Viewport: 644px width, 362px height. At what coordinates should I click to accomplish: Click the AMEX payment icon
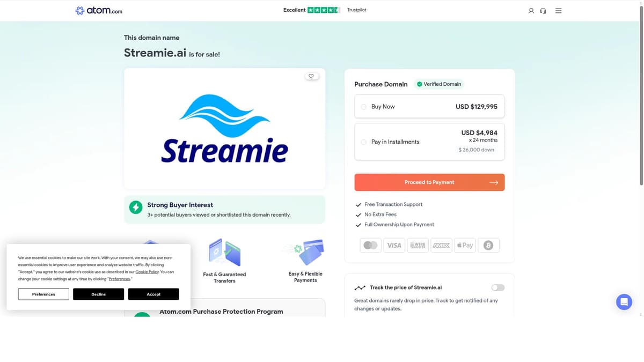point(441,245)
